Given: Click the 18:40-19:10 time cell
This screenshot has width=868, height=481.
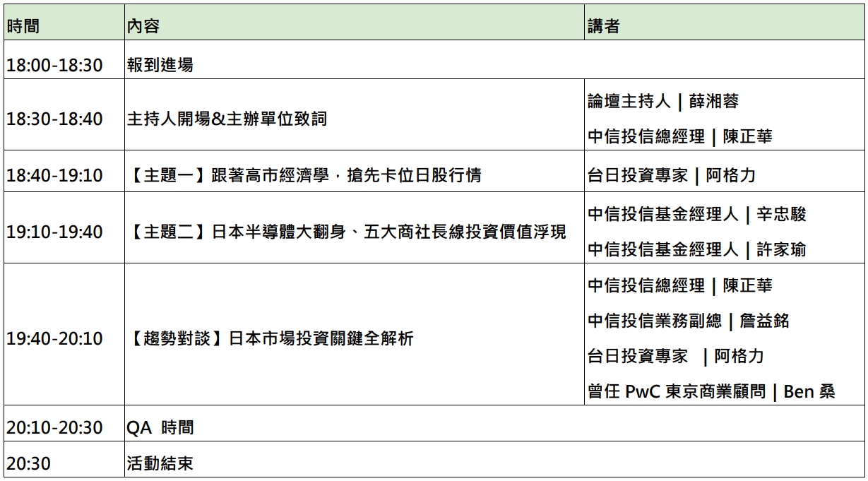Looking at the screenshot, I should click(54, 175).
